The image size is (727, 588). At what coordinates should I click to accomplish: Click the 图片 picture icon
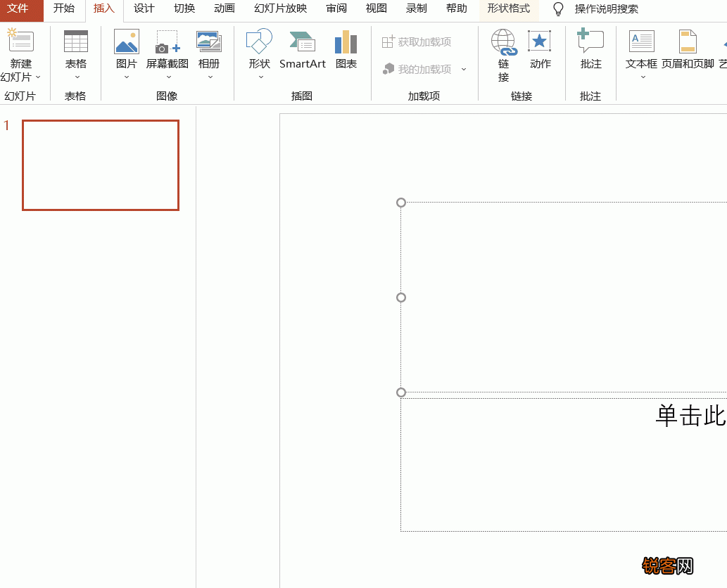127,41
